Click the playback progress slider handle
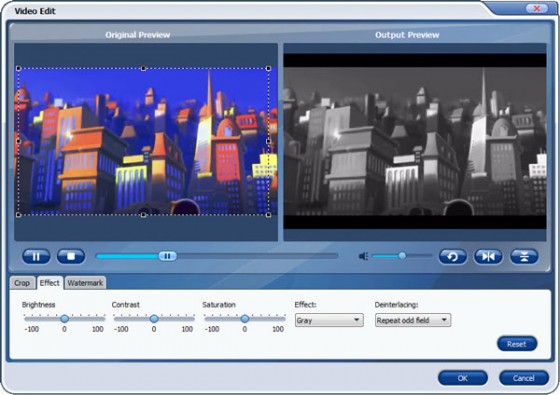This screenshot has width=560, height=395. [x=167, y=256]
